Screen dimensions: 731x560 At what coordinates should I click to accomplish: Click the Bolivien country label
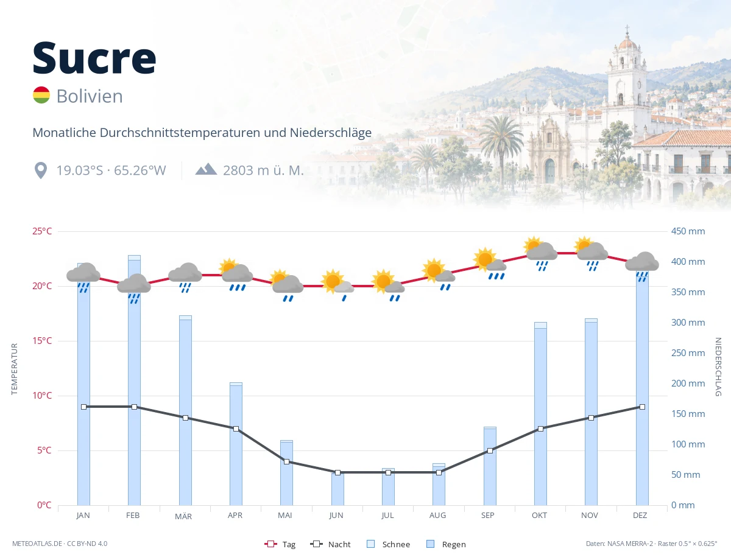click(x=90, y=96)
